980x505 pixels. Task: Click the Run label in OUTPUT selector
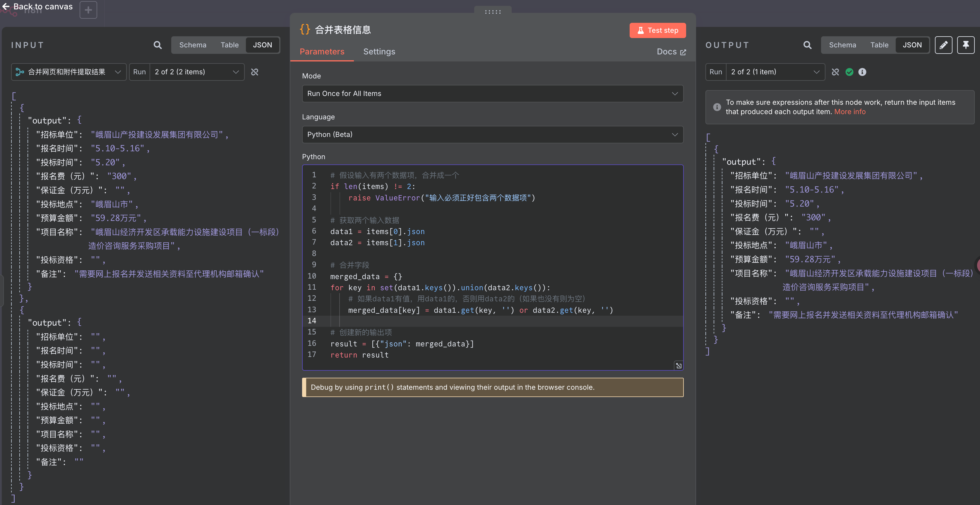716,72
